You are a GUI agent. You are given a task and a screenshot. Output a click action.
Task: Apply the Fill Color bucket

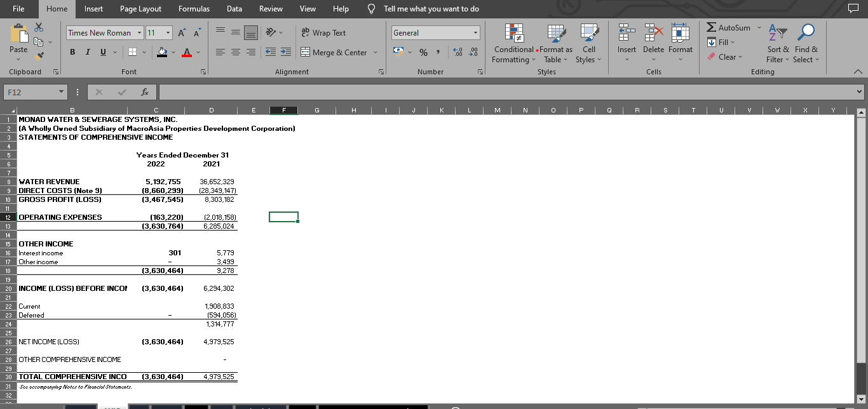click(163, 52)
